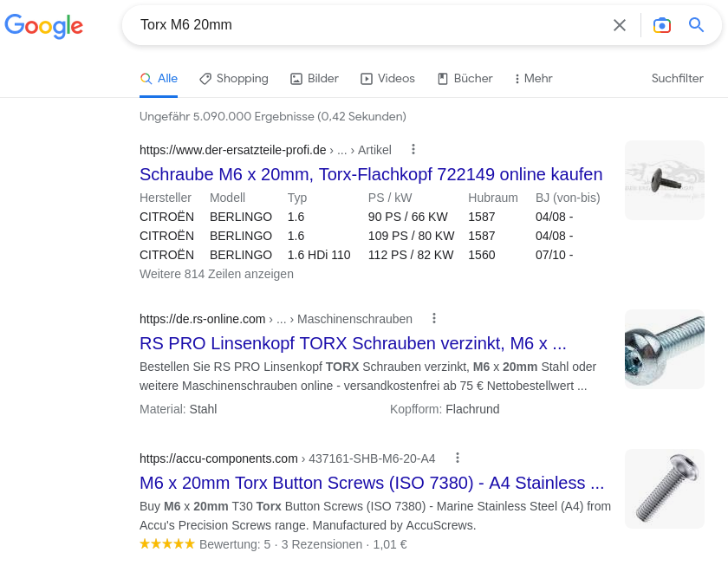The image size is (728, 572).
Task: Select the Alle tab
Action: coord(159,79)
